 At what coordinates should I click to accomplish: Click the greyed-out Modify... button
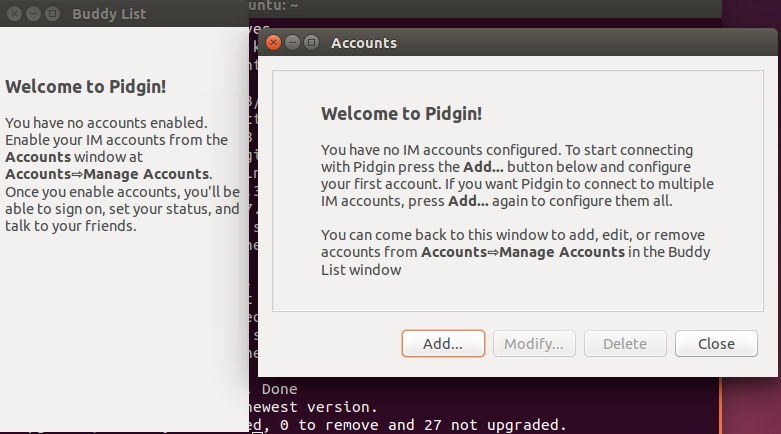(x=534, y=343)
